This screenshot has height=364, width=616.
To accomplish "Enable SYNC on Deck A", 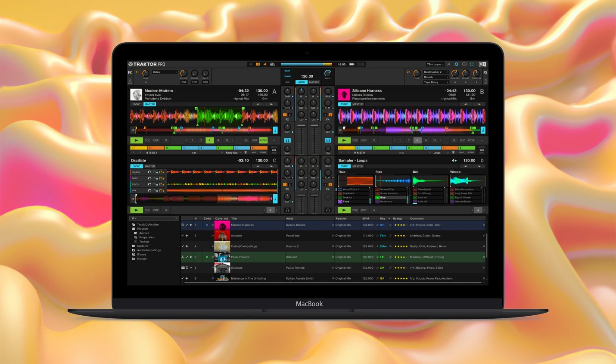I will [136, 104].
